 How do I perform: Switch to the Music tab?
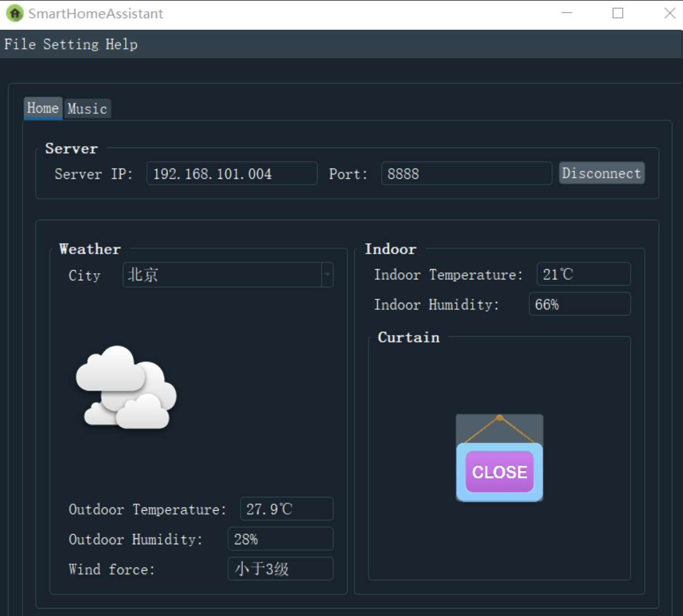(x=87, y=109)
